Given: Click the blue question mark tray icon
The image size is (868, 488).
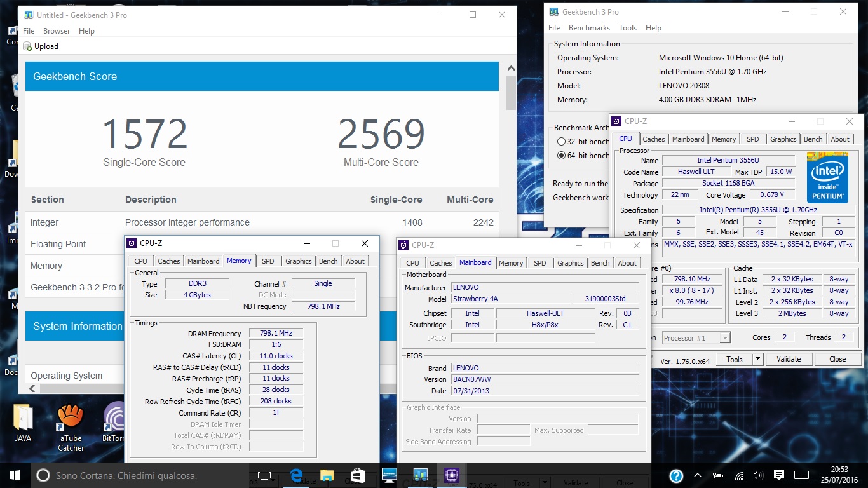Looking at the screenshot, I should pos(676,475).
